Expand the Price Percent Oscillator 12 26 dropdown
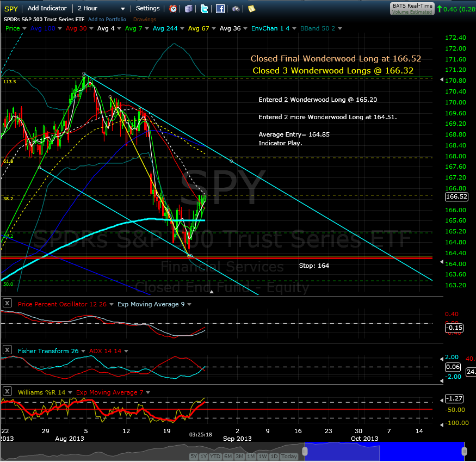 tap(111, 304)
